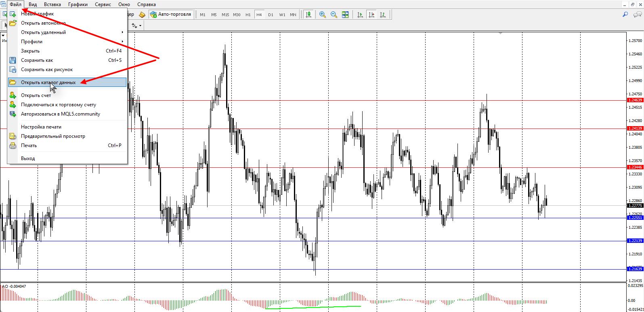
Task: Click the tile windows icon
Action: pos(345,15)
